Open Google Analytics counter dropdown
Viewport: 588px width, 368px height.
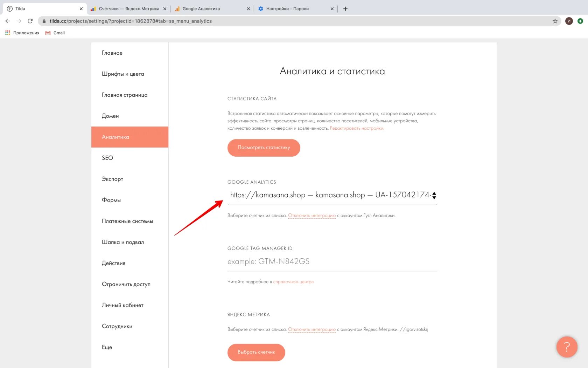332,195
